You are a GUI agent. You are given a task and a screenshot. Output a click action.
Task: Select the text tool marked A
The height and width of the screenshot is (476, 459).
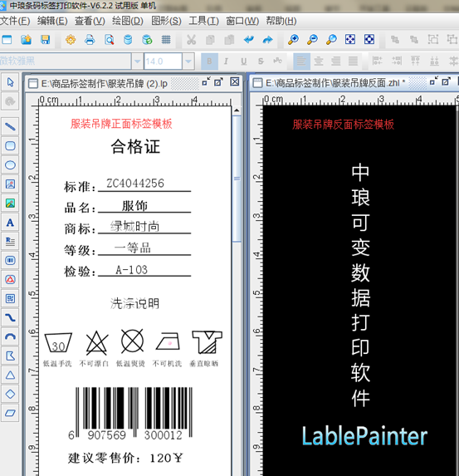pyautogui.click(x=10, y=223)
